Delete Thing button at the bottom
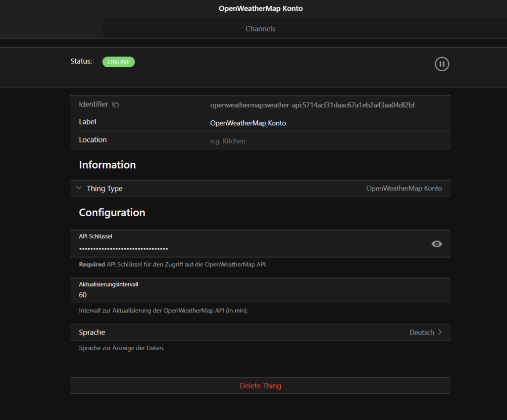 click(x=260, y=386)
